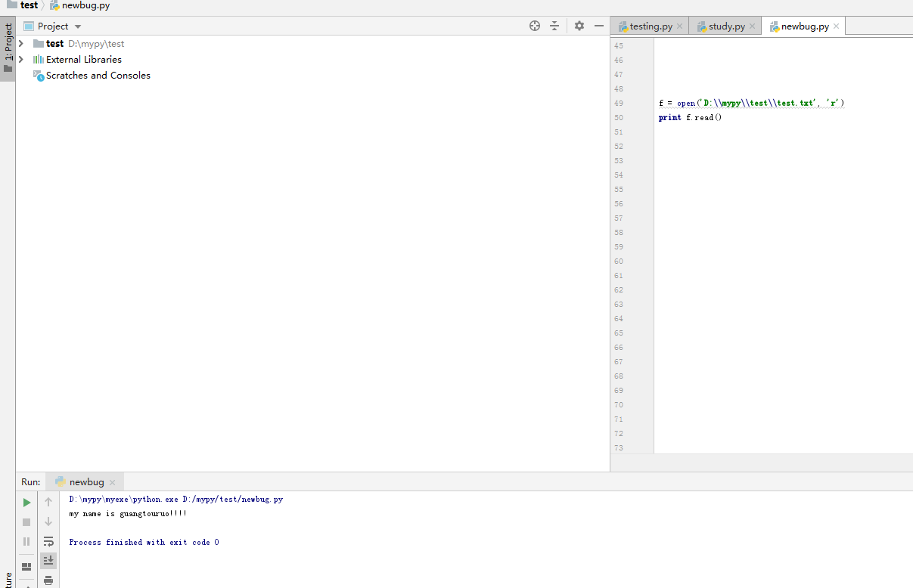Close the newbug Run tab

112,482
